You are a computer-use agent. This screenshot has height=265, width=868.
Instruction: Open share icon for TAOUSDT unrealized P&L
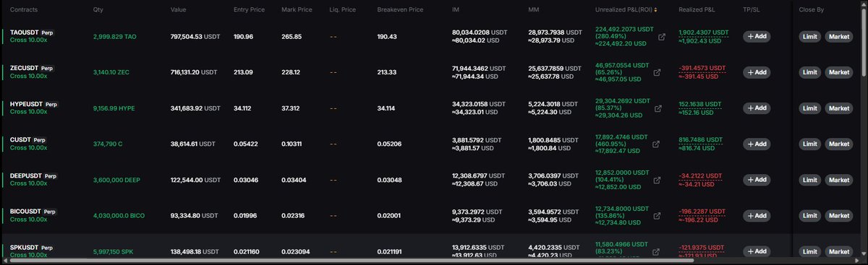click(x=662, y=36)
